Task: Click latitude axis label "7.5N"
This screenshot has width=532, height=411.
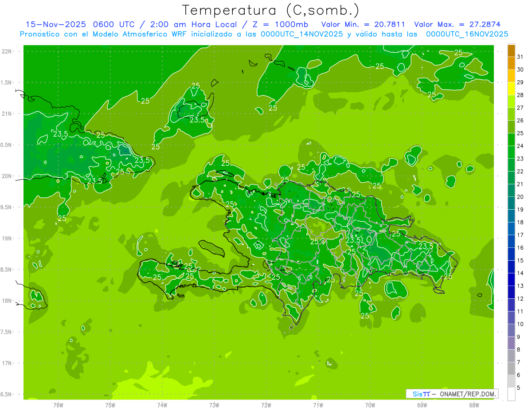Action: coord(7,332)
